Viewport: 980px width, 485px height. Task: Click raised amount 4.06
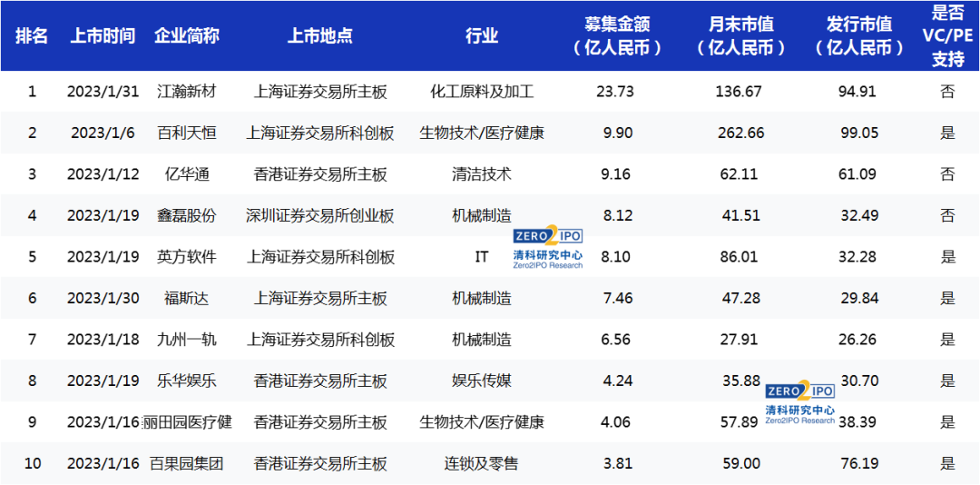point(617,422)
